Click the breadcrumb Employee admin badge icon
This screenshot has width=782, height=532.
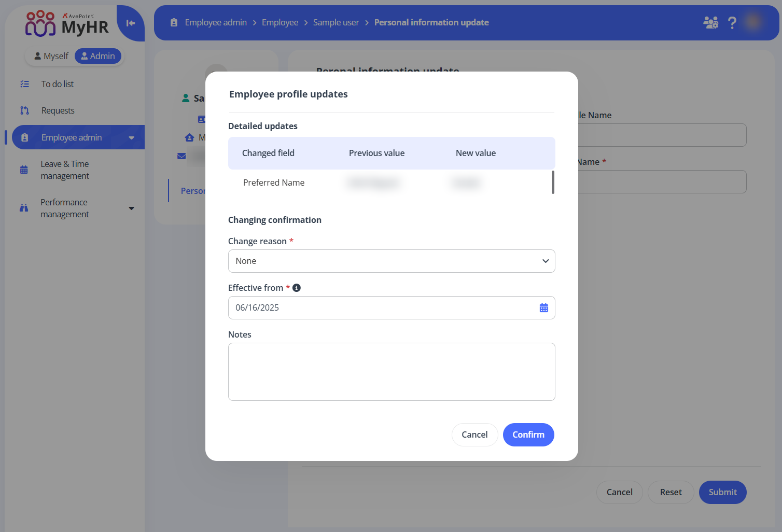pos(174,22)
